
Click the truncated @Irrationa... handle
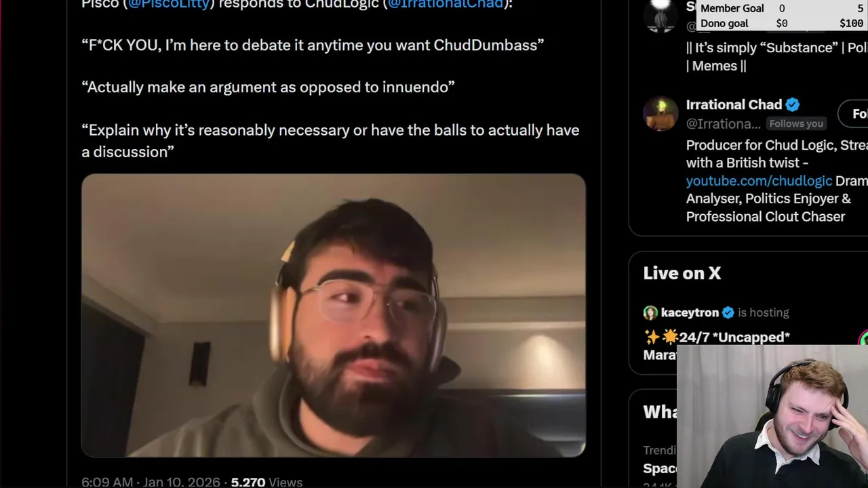point(723,123)
